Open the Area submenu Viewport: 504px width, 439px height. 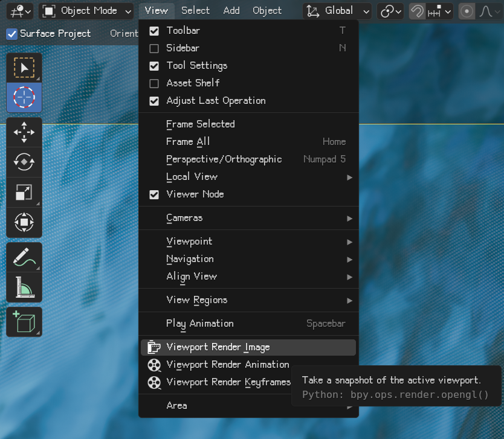coord(248,406)
